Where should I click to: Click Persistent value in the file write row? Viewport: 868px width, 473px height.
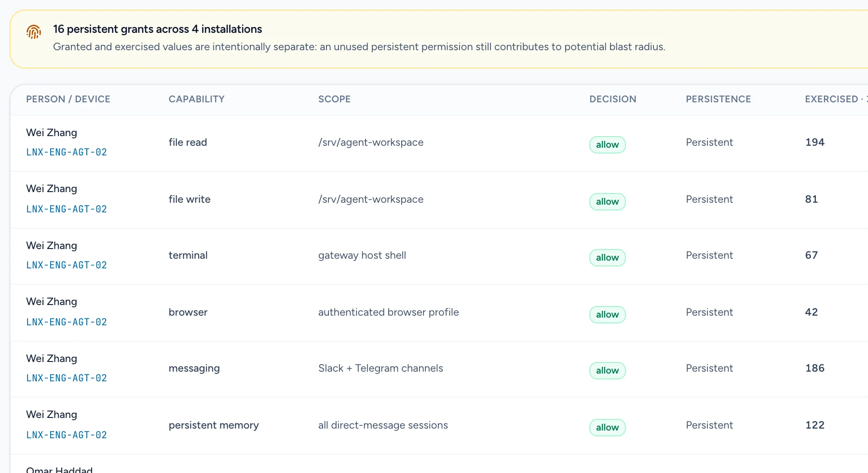coord(709,199)
